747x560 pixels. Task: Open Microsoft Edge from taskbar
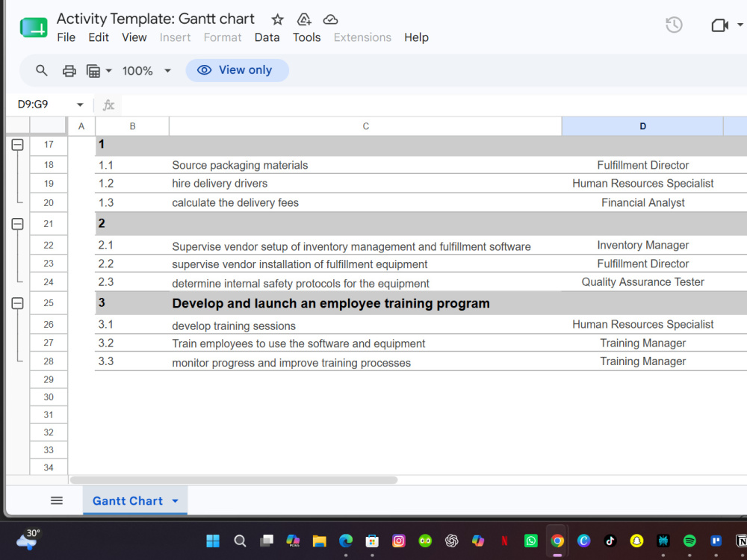(346, 541)
